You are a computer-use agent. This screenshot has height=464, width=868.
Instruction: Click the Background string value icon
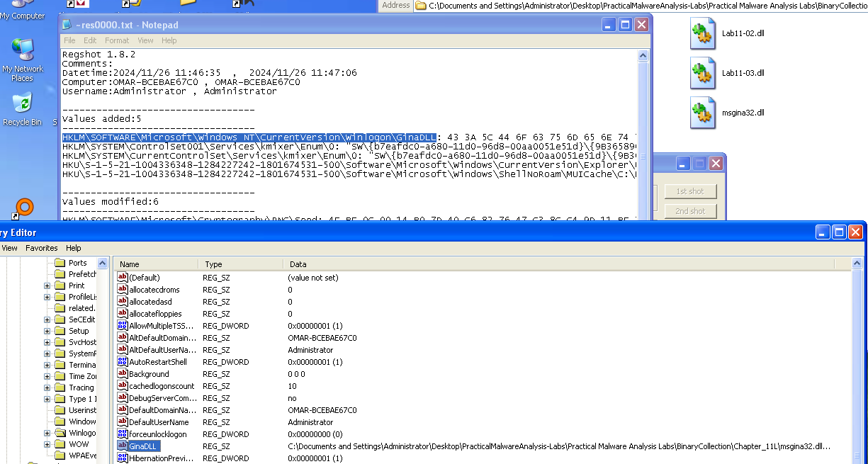pos(123,374)
